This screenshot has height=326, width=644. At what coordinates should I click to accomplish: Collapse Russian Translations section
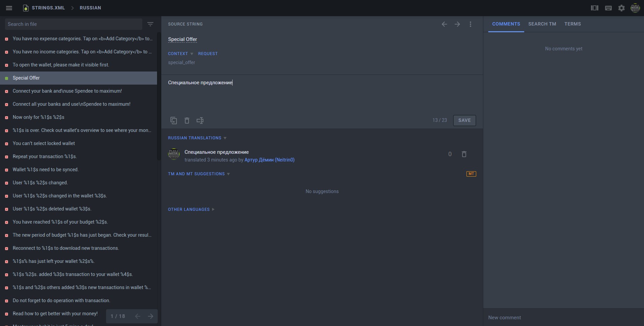point(197,138)
